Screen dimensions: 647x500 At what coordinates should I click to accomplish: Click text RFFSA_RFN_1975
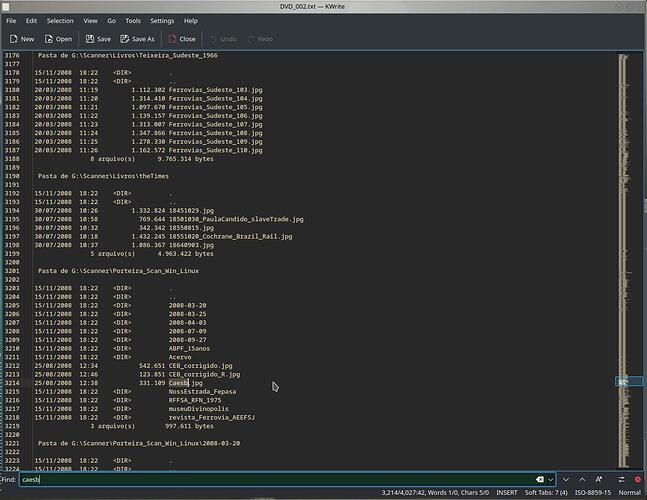195,400
